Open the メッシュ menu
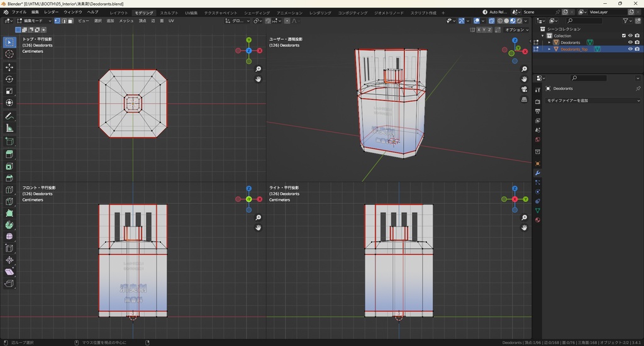 pos(126,21)
